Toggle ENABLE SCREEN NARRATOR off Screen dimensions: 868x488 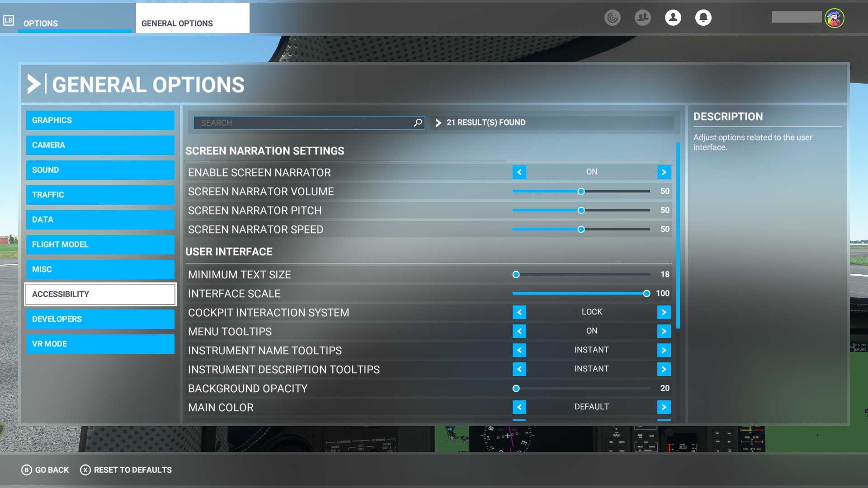pos(518,172)
